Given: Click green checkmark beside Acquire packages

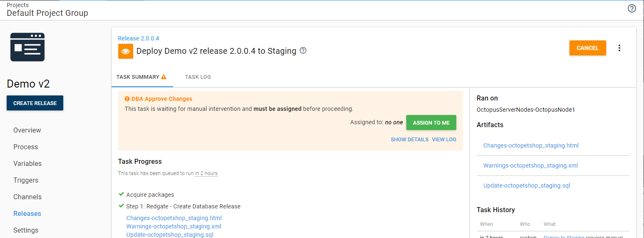Looking at the screenshot, I should [121, 194].
